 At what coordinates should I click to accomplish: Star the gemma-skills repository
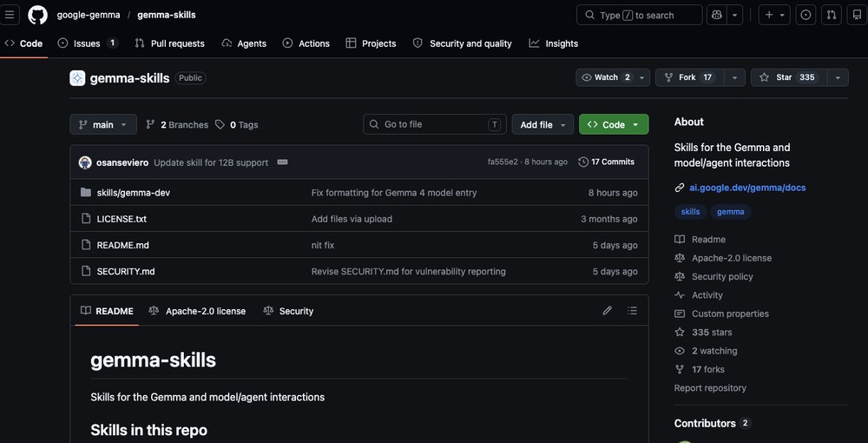tap(789, 77)
